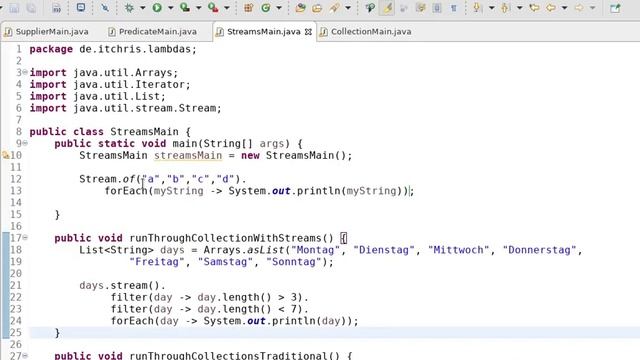Click "java.util.Iterator" import on line 4
Image resolution: width=640 pixels, height=360 pixels.
129,84
